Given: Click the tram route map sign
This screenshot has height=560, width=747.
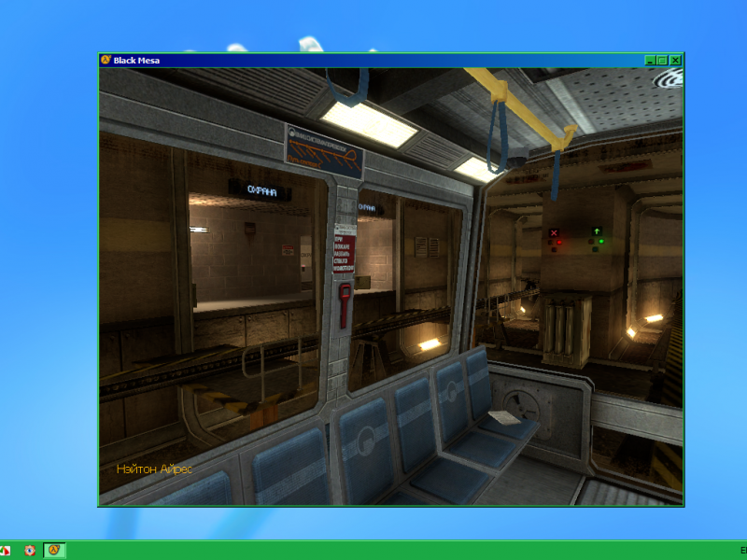Looking at the screenshot, I should coord(325,152).
